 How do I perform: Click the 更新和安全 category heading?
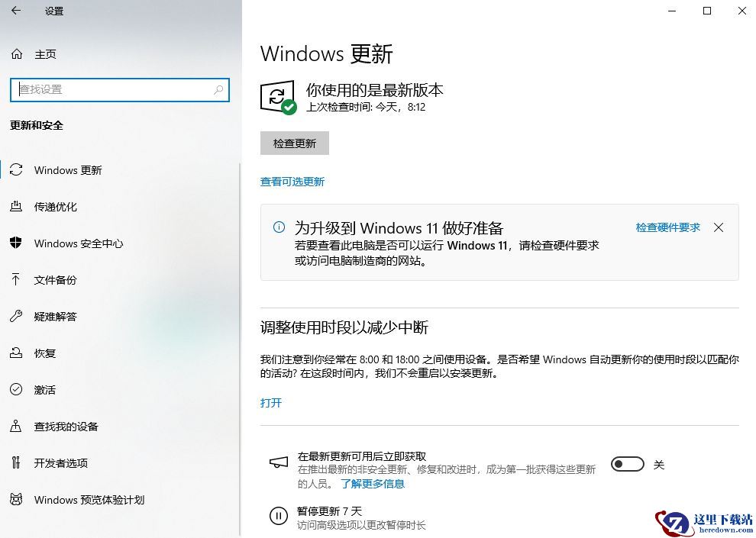click(x=37, y=125)
